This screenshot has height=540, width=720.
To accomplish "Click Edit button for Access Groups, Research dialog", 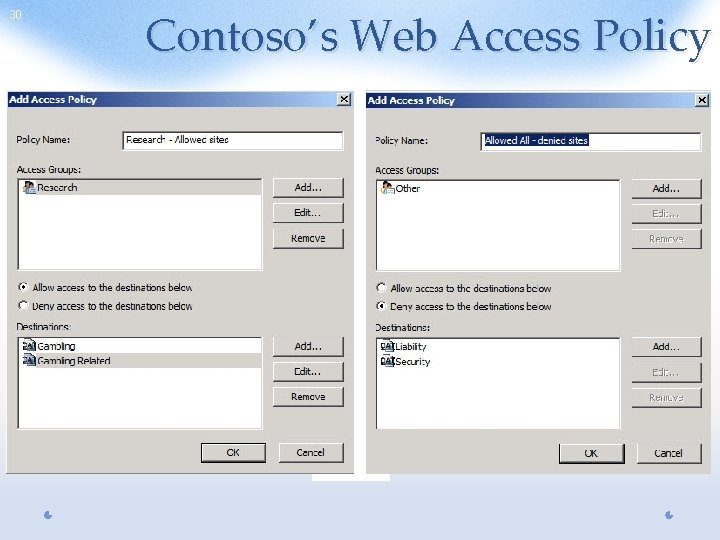I will click(x=308, y=213).
